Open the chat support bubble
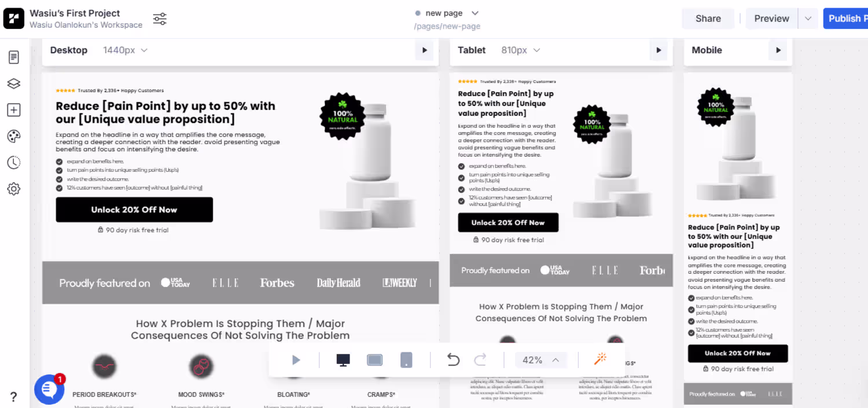The height and width of the screenshot is (408, 868). pos(49,389)
